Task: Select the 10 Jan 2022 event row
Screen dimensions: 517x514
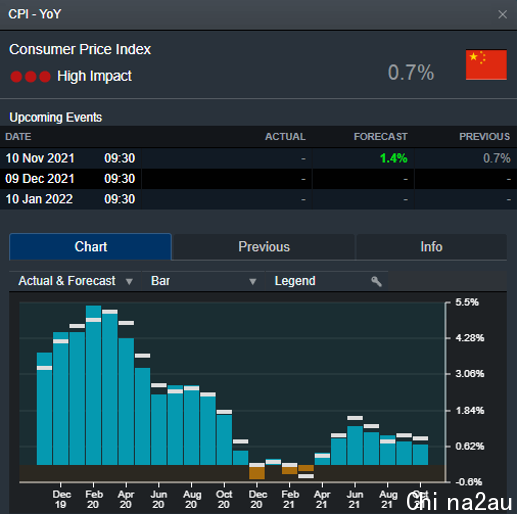Action: pyautogui.click(x=258, y=199)
